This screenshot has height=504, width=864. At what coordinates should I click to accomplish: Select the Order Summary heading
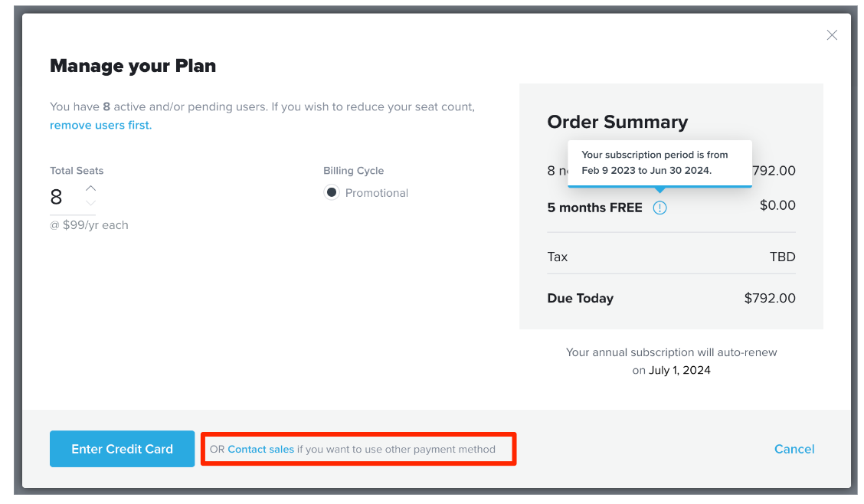point(617,122)
